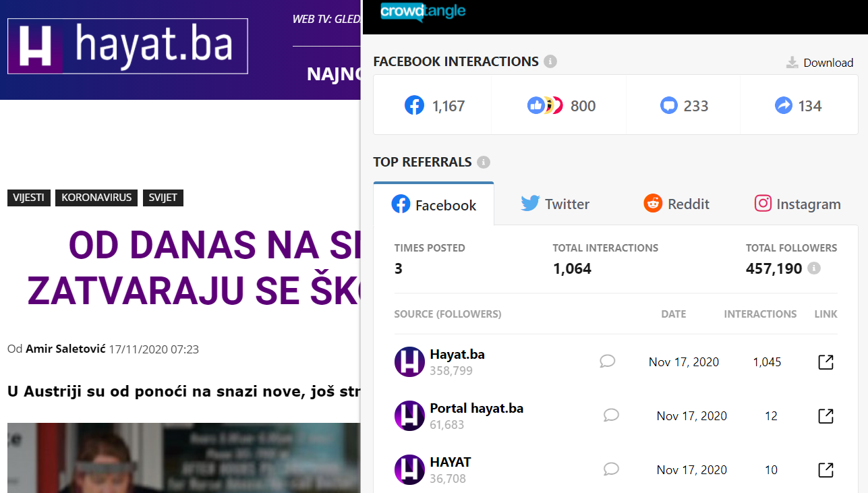Click the WEB TV link in header

coord(326,20)
